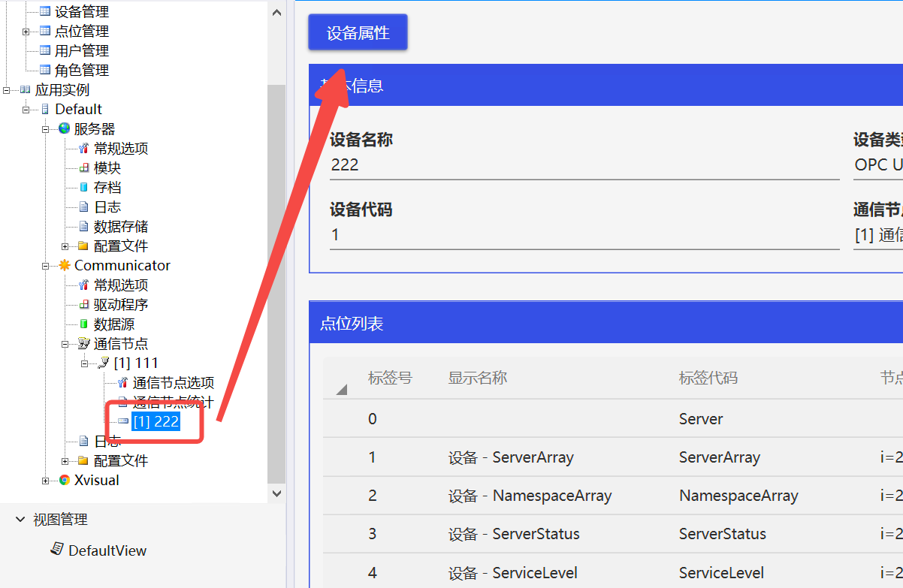Click the ServerStatus tag code cell
Viewport: 903px width, 588px height.
tap(723, 534)
